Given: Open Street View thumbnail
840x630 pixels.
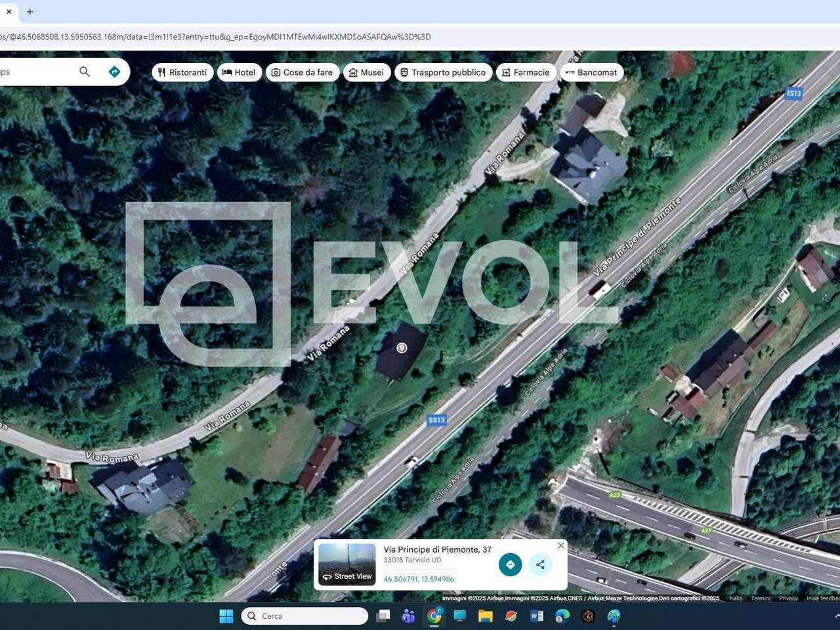Looking at the screenshot, I should coord(346,564).
